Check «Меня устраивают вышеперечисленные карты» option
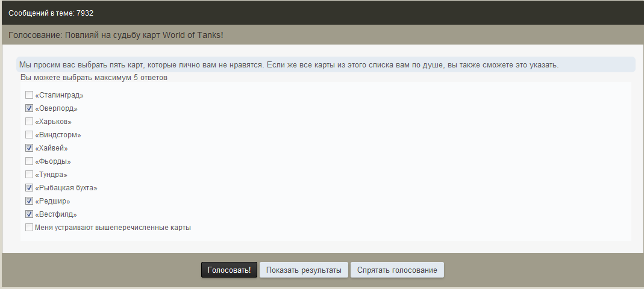This screenshot has height=289, width=644. [29, 227]
